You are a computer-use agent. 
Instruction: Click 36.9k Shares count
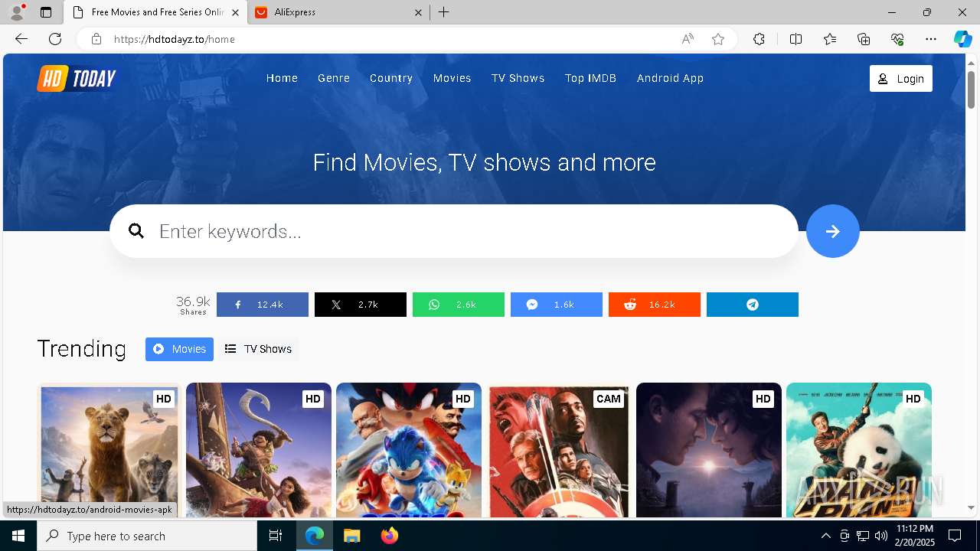point(193,305)
